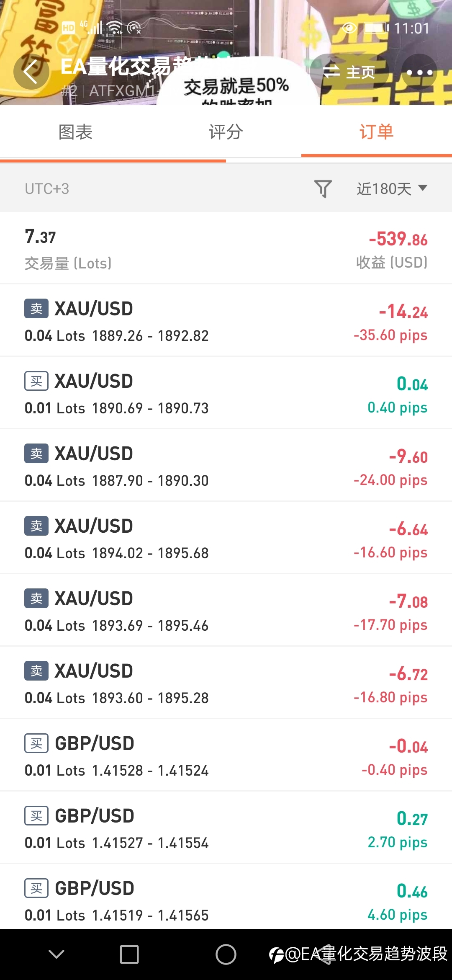Open the three-dots more menu
This screenshot has height=980, width=452.
point(419,72)
